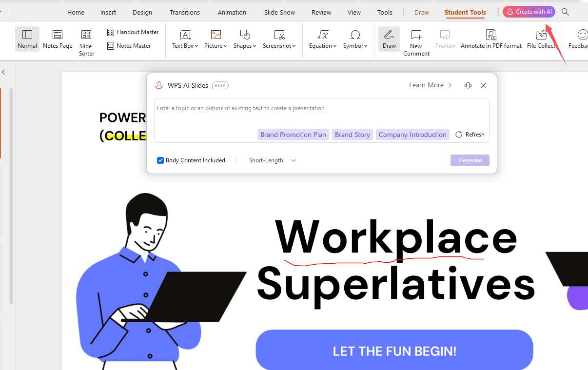Click the Equation icon
588x370 pixels.
point(323,35)
